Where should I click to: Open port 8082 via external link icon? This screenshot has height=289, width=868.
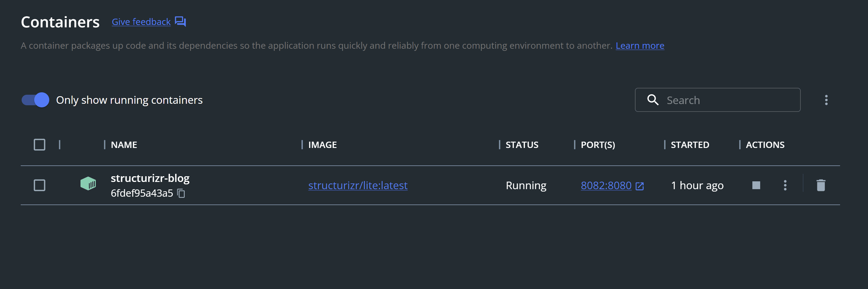[x=639, y=186]
